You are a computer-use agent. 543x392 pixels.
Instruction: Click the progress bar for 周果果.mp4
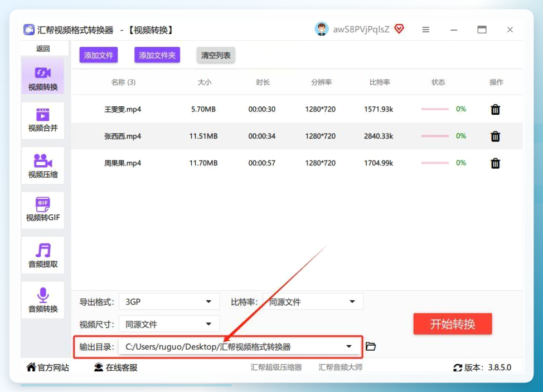(435, 163)
